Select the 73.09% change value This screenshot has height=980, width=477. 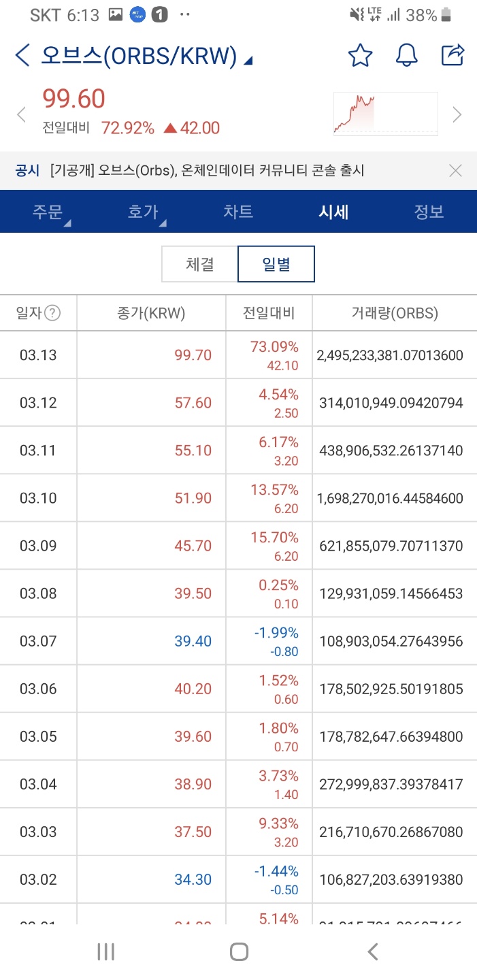(275, 347)
